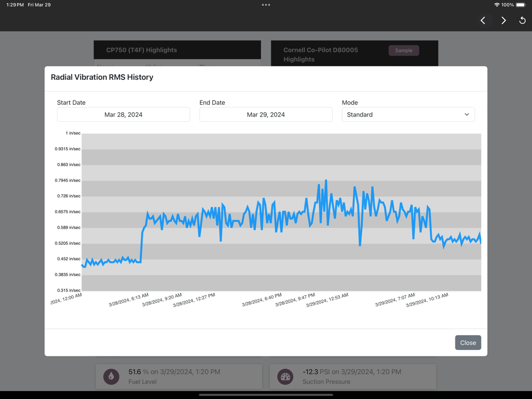The width and height of the screenshot is (532, 399).
Task: Open the Start Date field Mar 28, 2024
Action: click(x=123, y=114)
